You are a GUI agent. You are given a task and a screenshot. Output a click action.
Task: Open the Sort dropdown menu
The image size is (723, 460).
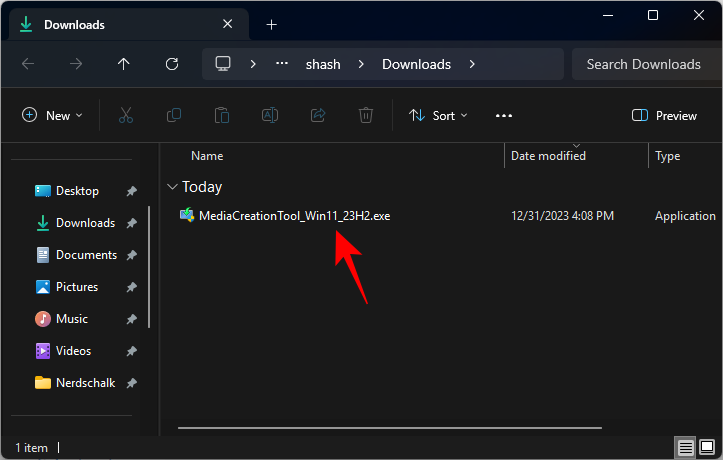coord(438,116)
